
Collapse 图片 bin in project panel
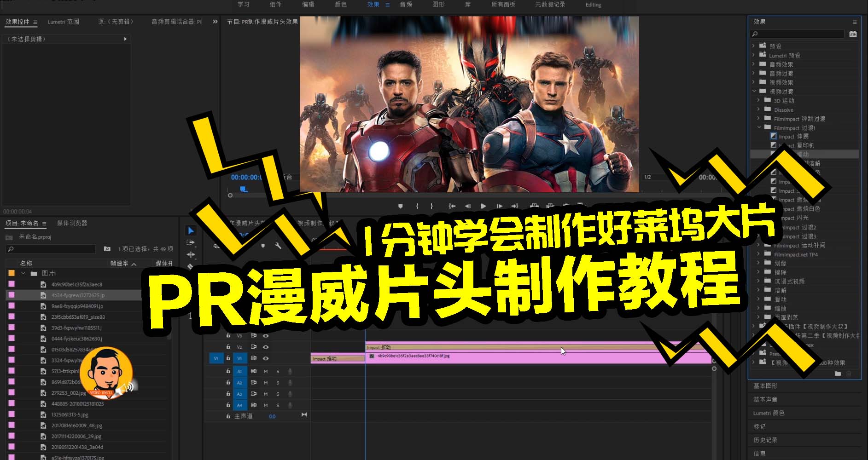[x=23, y=273]
